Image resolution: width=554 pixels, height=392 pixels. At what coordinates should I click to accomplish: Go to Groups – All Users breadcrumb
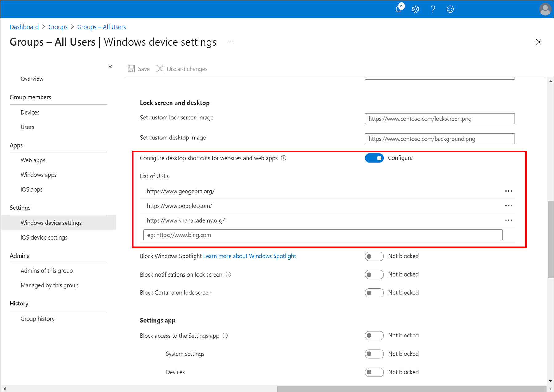tap(102, 27)
